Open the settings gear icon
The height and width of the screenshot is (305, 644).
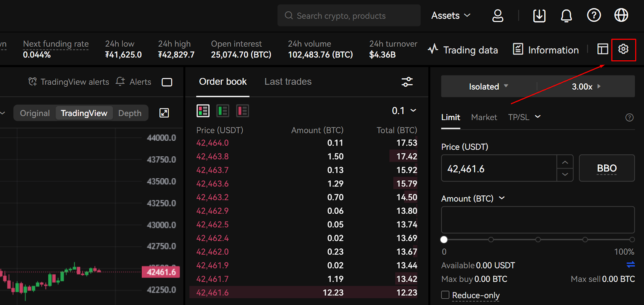(x=623, y=49)
